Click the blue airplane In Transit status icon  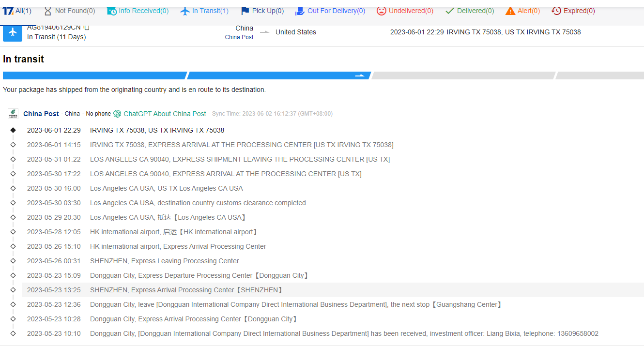pyautogui.click(x=13, y=33)
